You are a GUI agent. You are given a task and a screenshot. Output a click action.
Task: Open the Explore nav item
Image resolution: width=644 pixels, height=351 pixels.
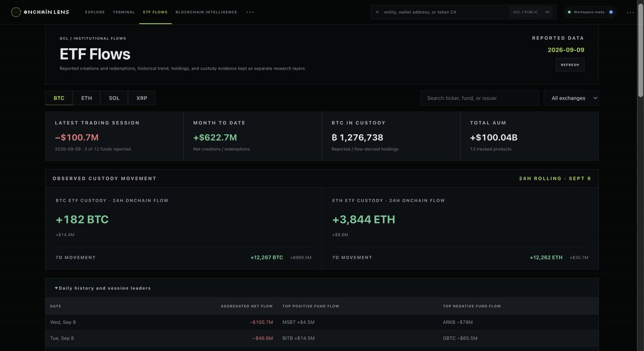pos(95,12)
